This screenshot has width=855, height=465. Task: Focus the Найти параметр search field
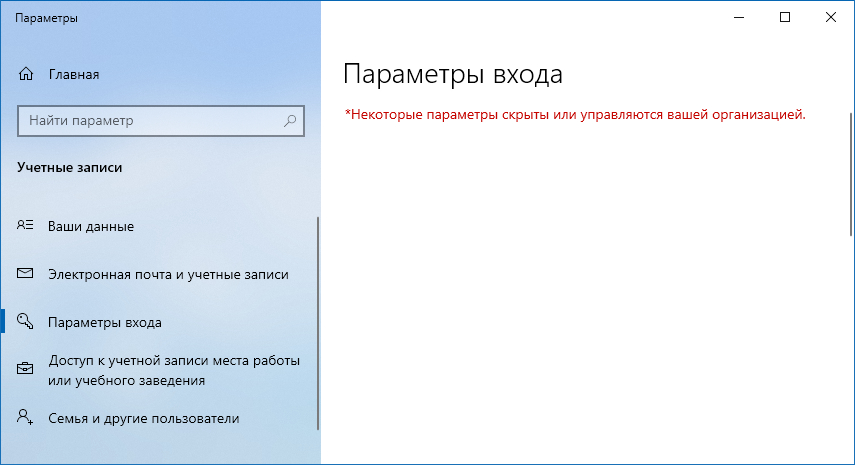click(161, 120)
